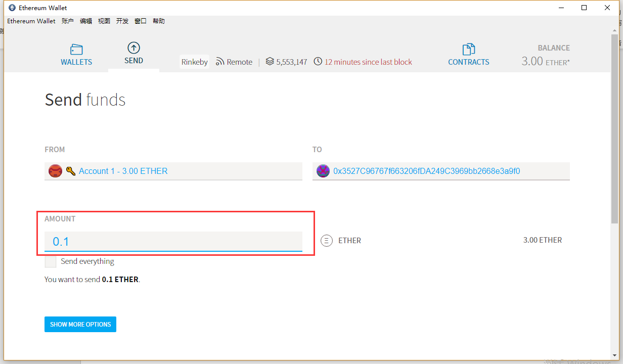Click the recipient address purple identicon

click(323, 171)
